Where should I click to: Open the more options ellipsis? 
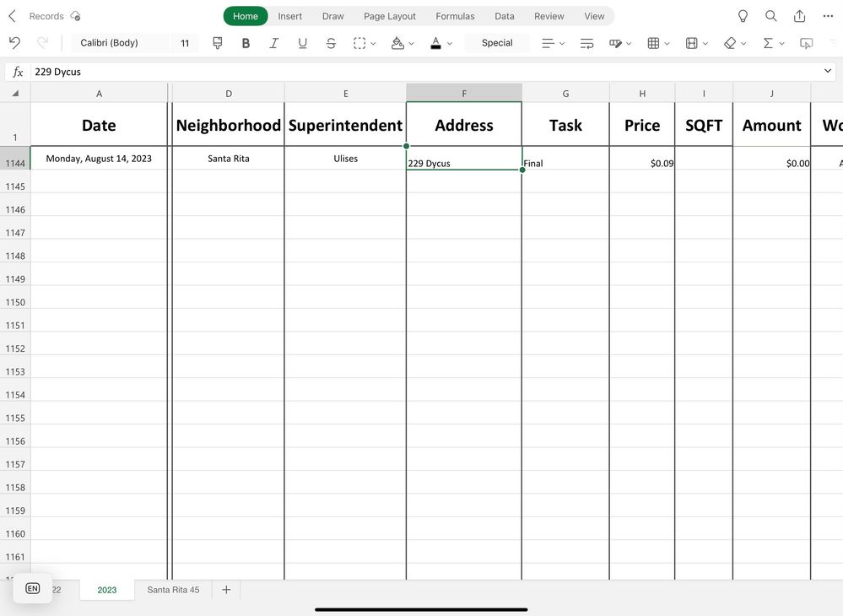[x=828, y=16]
